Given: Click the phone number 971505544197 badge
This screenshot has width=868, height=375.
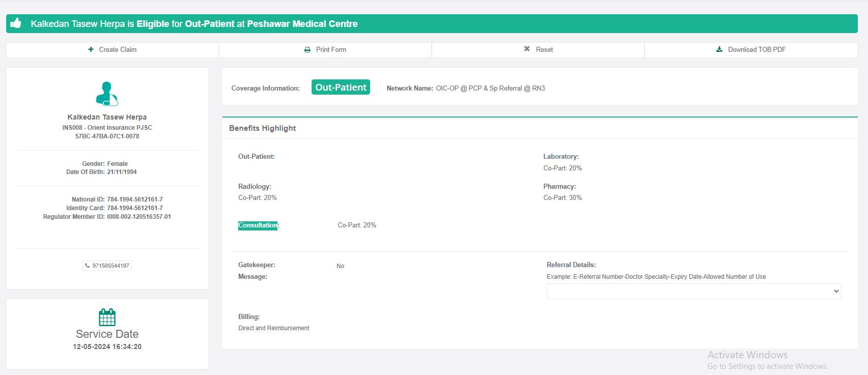Looking at the screenshot, I should point(110,266).
